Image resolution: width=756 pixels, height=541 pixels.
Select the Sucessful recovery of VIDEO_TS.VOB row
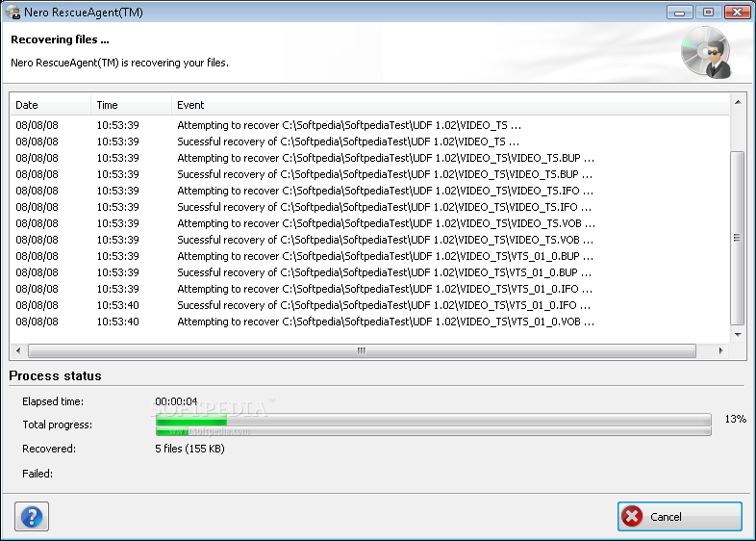click(369, 241)
